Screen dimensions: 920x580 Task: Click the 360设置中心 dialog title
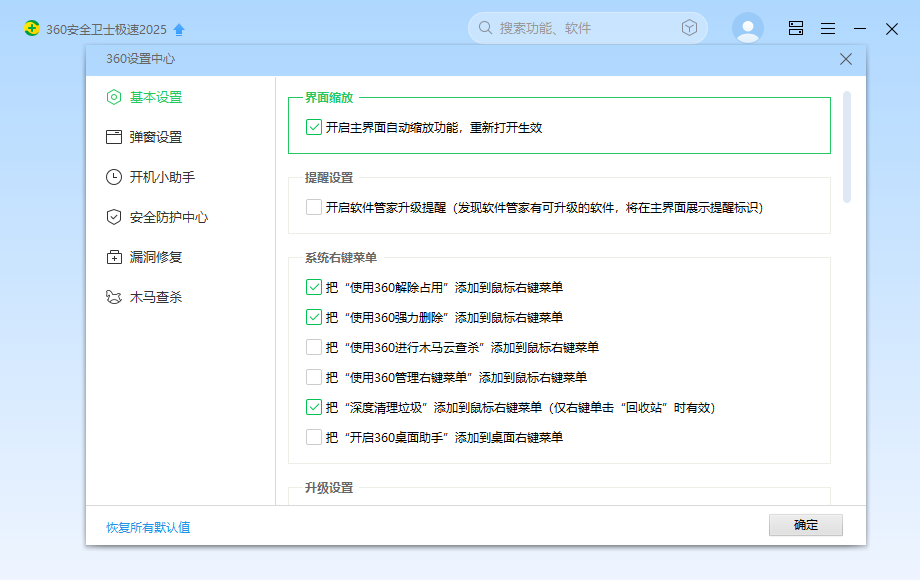140,59
